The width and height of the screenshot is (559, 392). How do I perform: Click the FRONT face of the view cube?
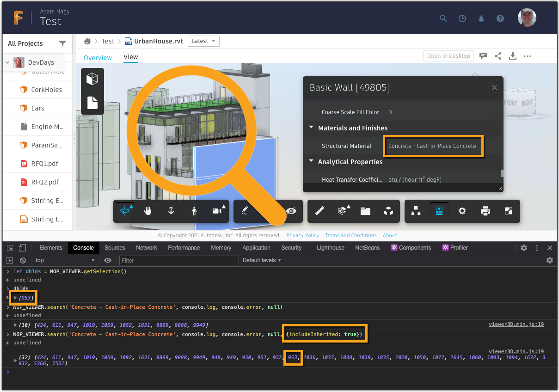(510, 103)
